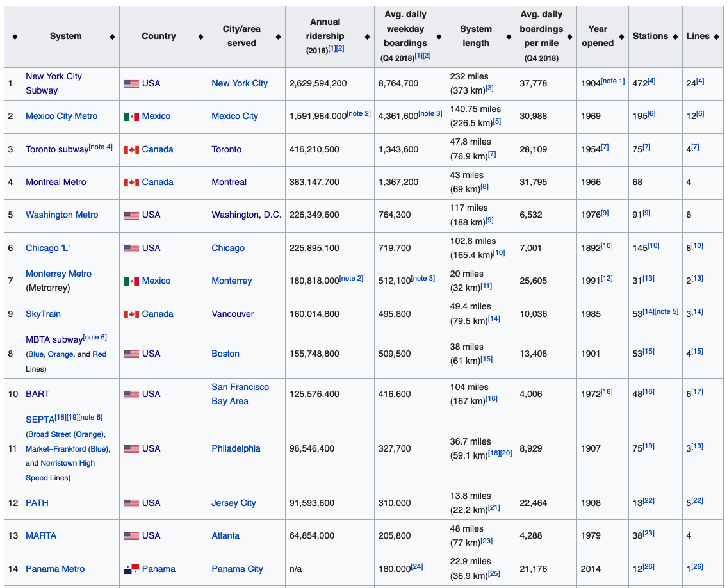This screenshot has width=727, height=588.
Task: Click reference [24] next to 180,000
Action: (x=417, y=566)
